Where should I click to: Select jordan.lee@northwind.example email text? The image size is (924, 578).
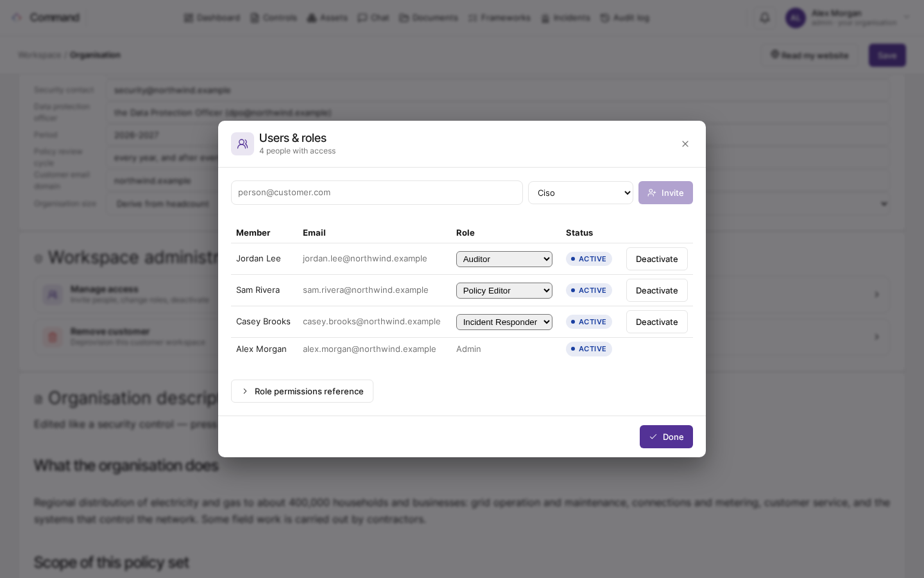365,259
